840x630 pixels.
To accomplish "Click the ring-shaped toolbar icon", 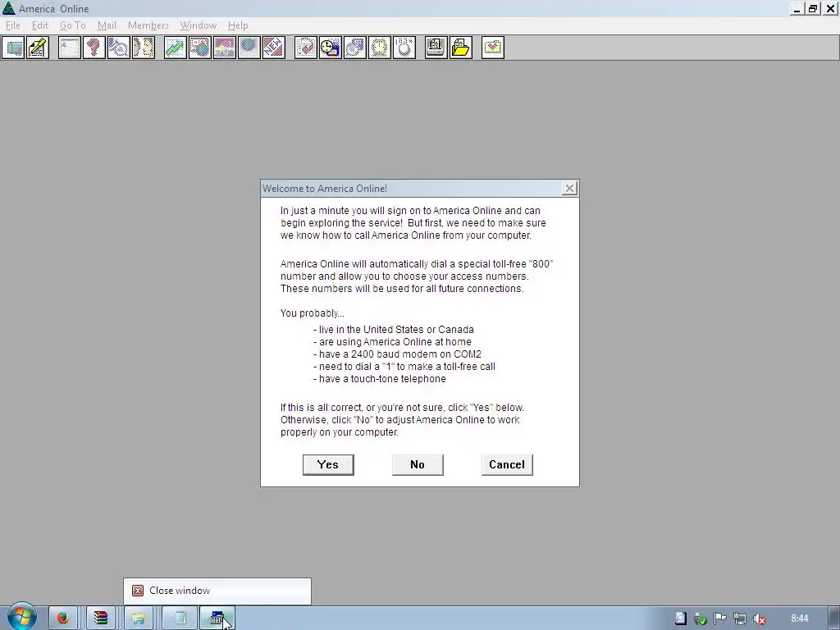I will tap(404, 48).
